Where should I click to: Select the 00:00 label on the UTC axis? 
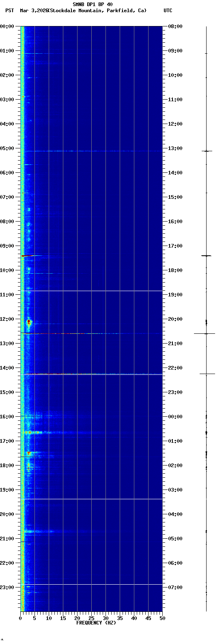(x=175, y=417)
